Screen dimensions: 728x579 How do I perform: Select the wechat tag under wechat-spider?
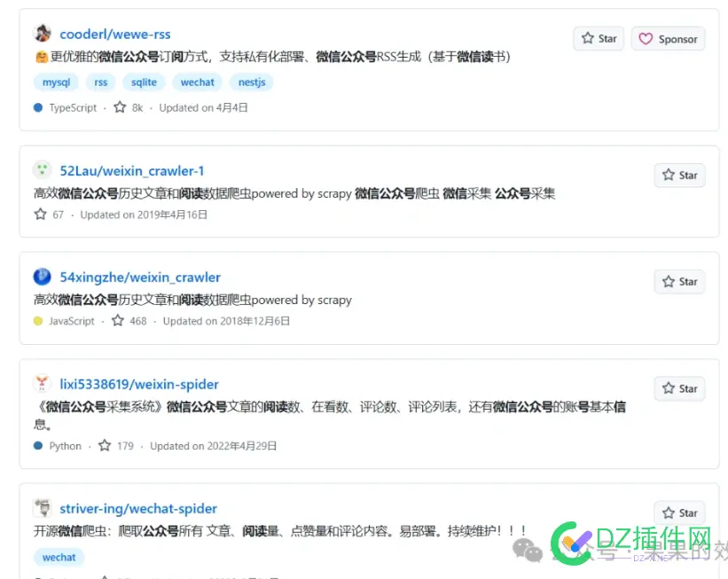coord(58,557)
